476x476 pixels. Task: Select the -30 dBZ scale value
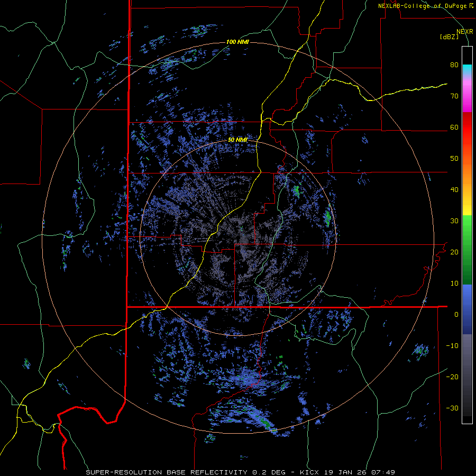[x=452, y=408]
